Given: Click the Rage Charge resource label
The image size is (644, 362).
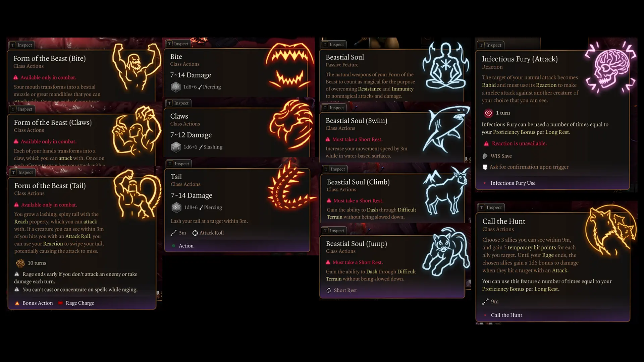Looking at the screenshot, I should tap(80, 303).
